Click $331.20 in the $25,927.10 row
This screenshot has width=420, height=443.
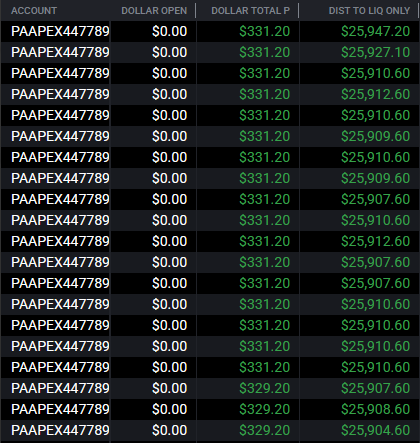pyautogui.click(x=265, y=52)
